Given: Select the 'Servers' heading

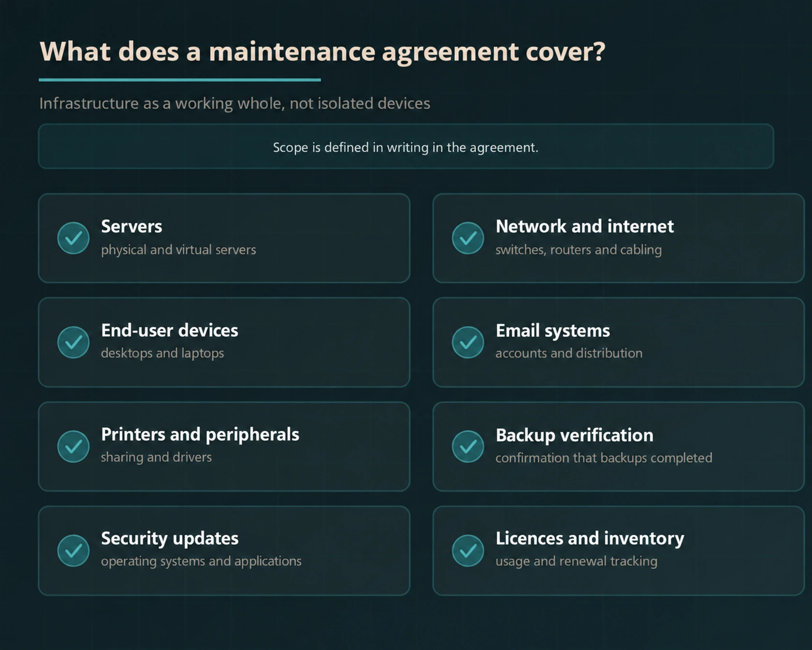Looking at the screenshot, I should pyautogui.click(x=131, y=226).
